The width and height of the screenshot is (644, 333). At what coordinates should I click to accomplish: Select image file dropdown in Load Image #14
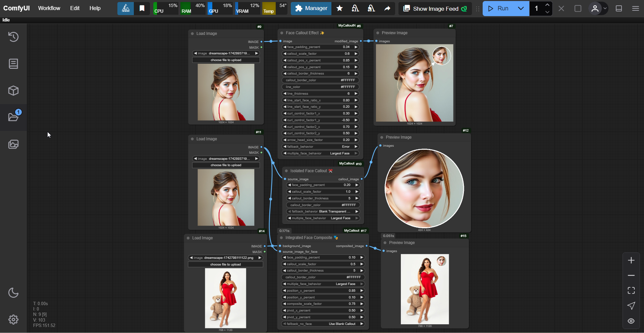[x=225, y=258]
